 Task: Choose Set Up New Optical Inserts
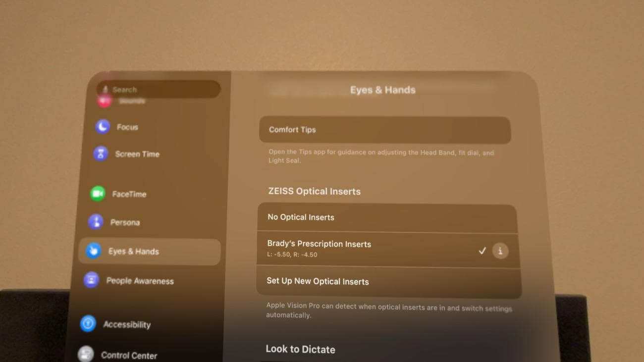[318, 281]
